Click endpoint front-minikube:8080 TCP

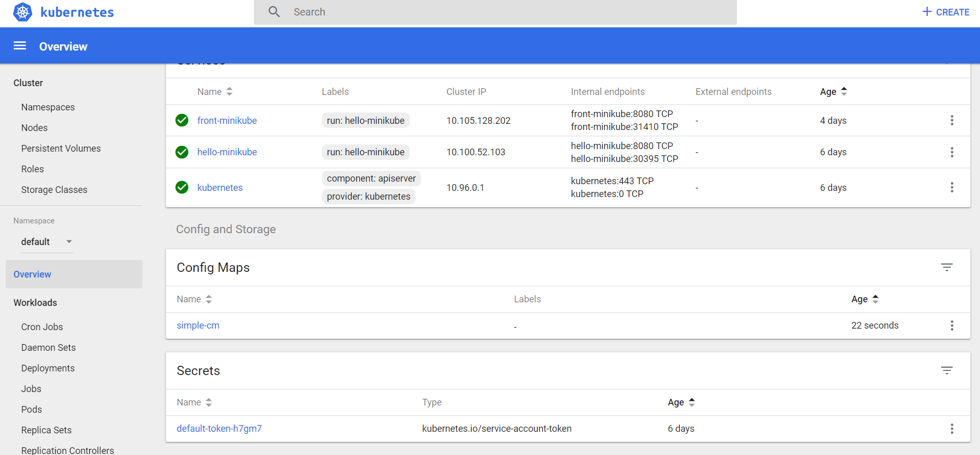(622, 114)
